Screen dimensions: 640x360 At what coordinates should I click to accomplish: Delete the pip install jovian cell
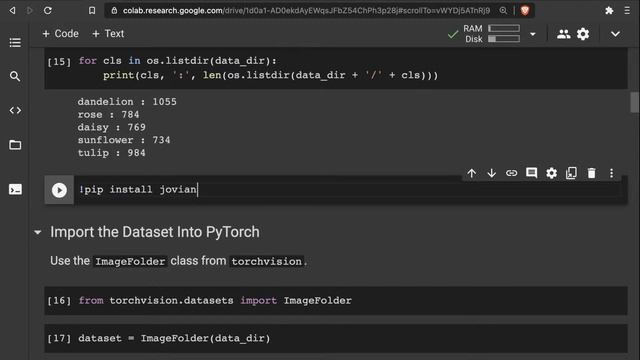(591, 173)
